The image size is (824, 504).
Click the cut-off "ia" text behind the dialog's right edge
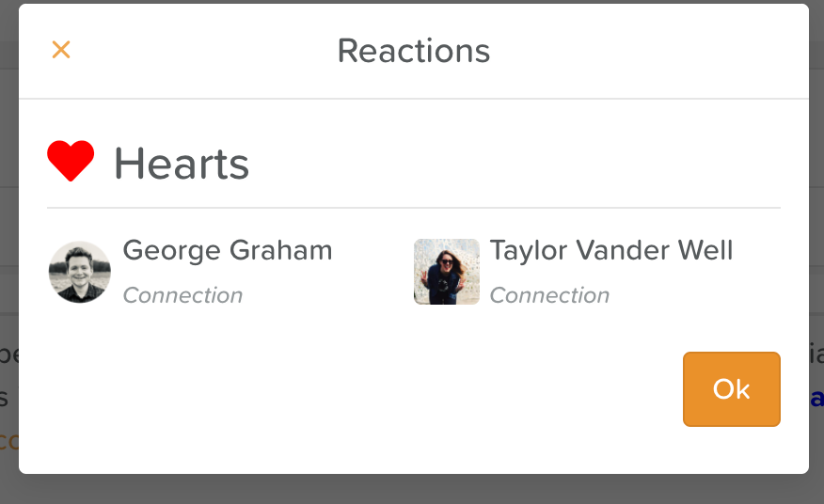(816, 354)
